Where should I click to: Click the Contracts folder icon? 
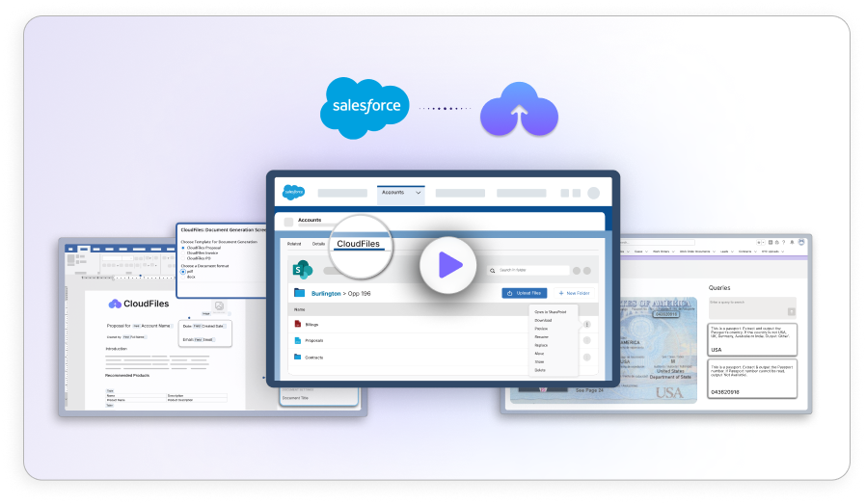point(298,358)
